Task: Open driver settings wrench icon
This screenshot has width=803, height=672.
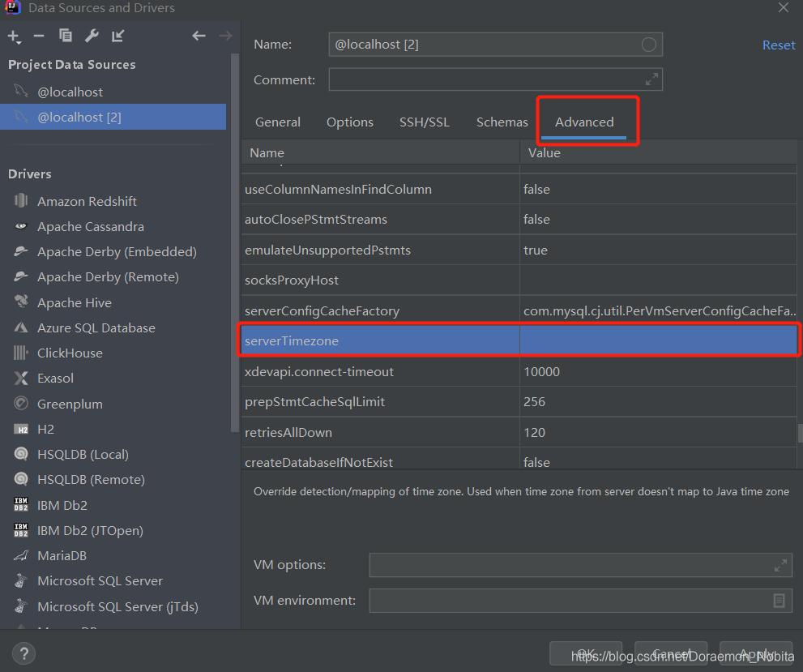Action: coord(92,36)
